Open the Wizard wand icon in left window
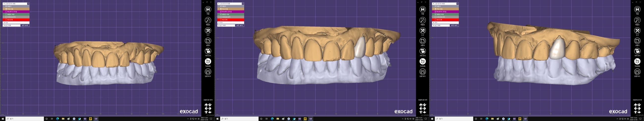 (x=208, y=20)
